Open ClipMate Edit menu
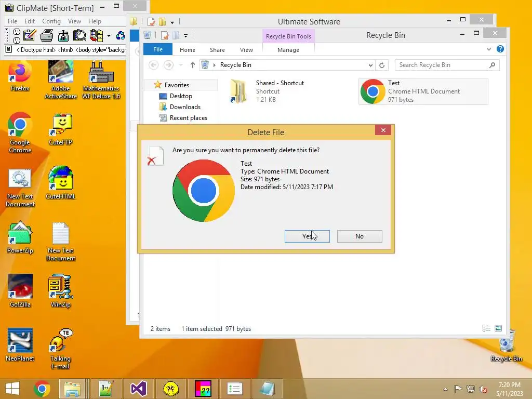The image size is (532, 399). (30, 21)
